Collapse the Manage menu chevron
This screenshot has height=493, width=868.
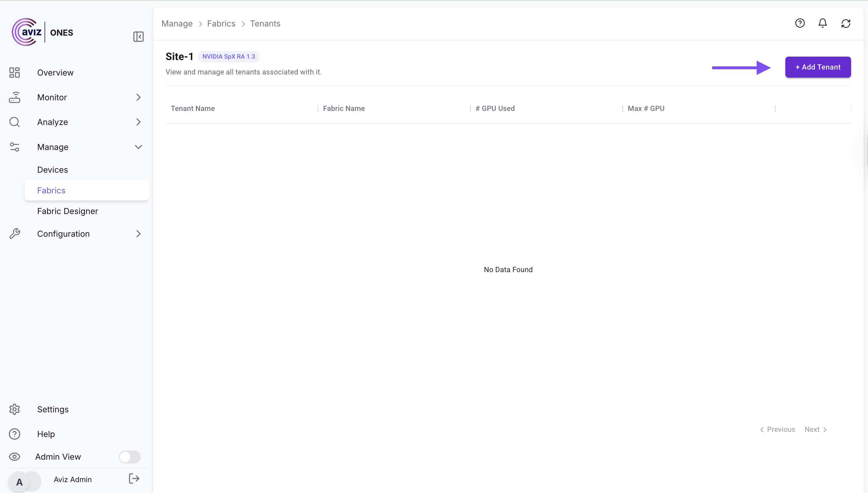138,147
